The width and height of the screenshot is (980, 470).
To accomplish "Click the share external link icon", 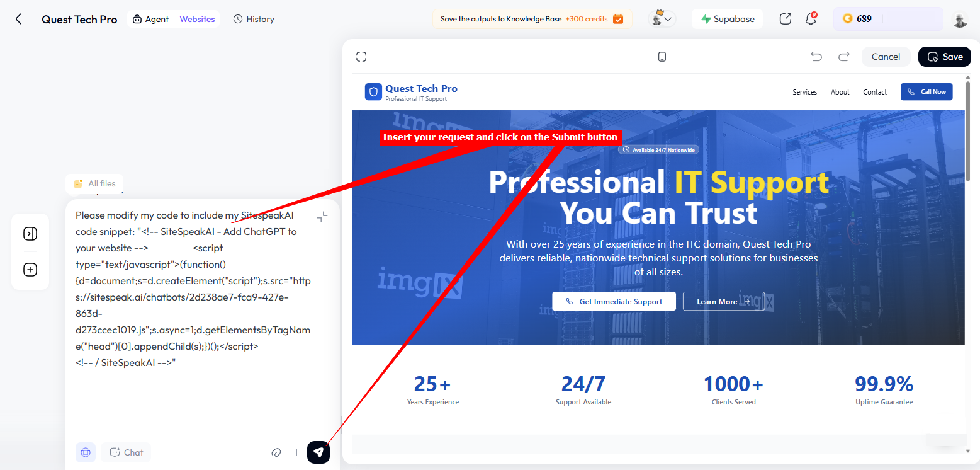I will (785, 19).
